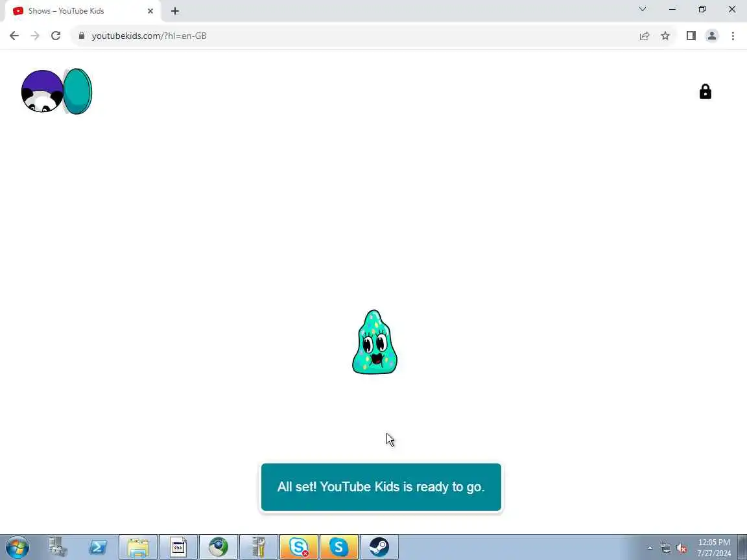The height and width of the screenshot is (560, 747).
Task: View site security padlock information
Action: [x=82, y=36]
